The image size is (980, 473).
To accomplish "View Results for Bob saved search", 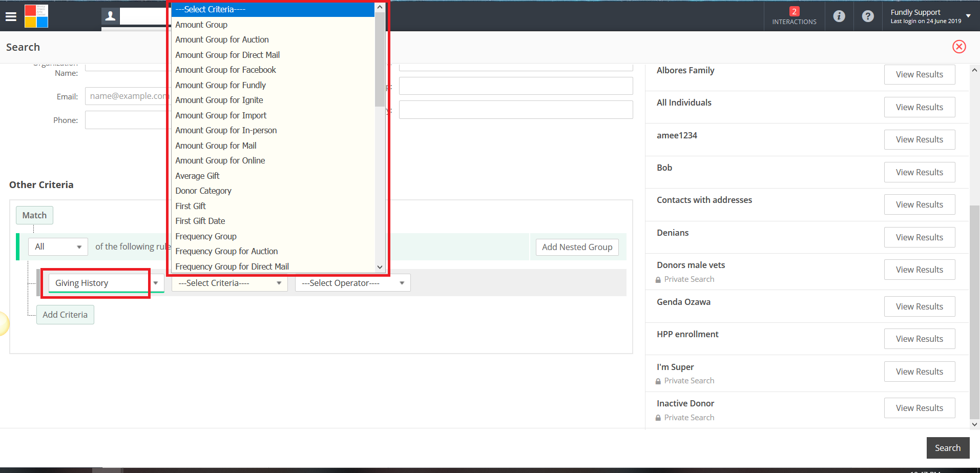I will coord(919,172).
